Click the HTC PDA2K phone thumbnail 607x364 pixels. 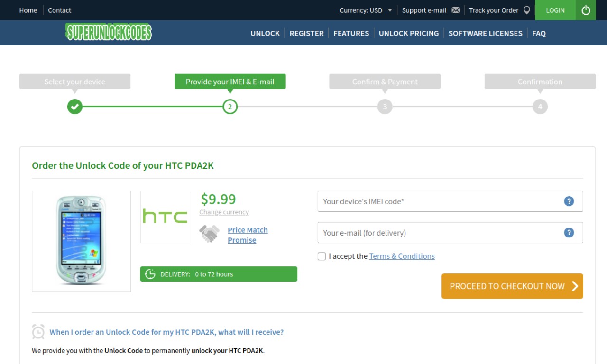click(x=81, y=241)
